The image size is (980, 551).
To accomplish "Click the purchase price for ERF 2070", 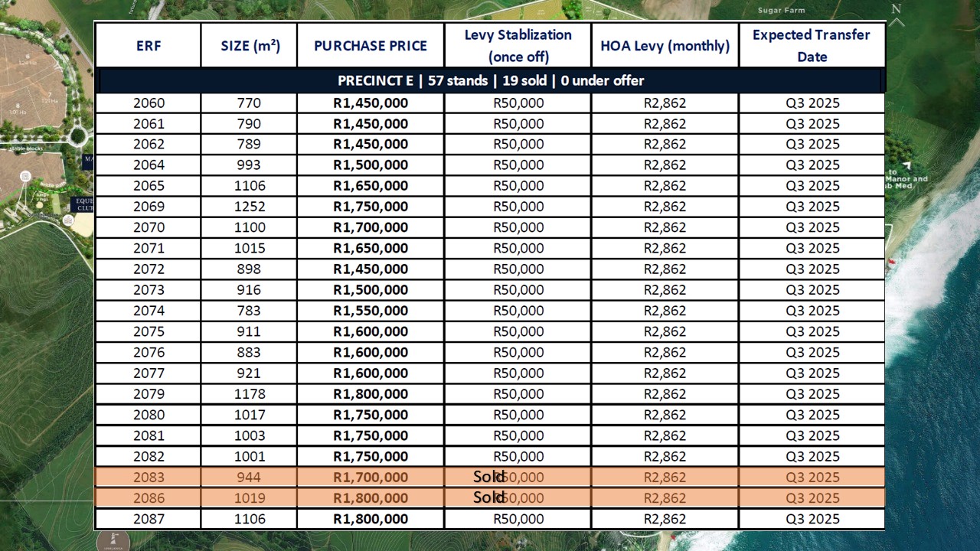I will tap(371, 227).
